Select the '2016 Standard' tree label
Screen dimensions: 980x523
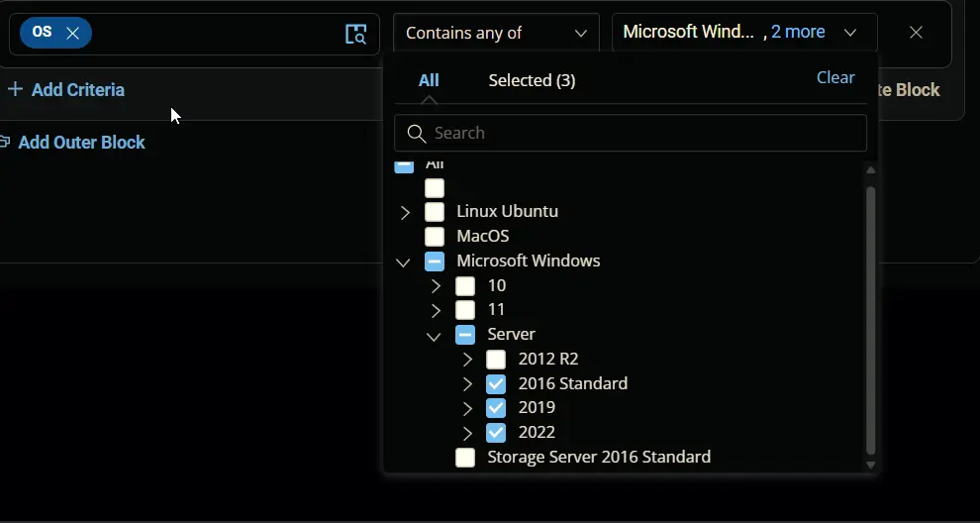tap(573, 383)
